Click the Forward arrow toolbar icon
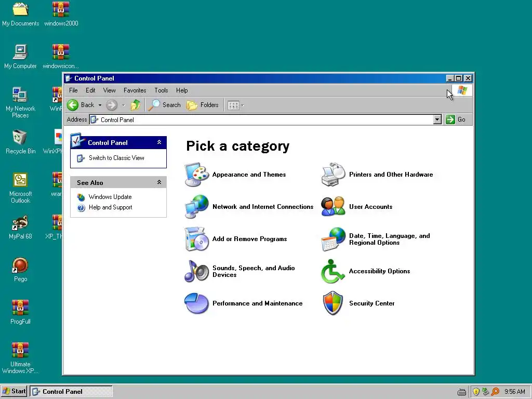The image size is (532, 399). click(111, 105)
